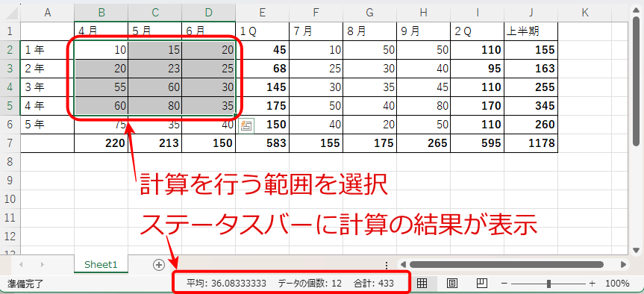Select column J header
644x294 pixels.
coord(531,13)
